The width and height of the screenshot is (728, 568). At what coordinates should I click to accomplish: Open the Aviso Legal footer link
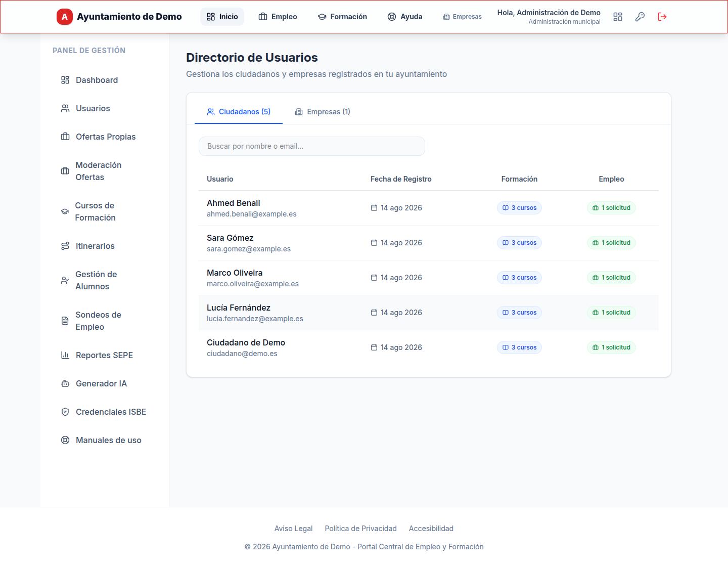tap(293, 529)
